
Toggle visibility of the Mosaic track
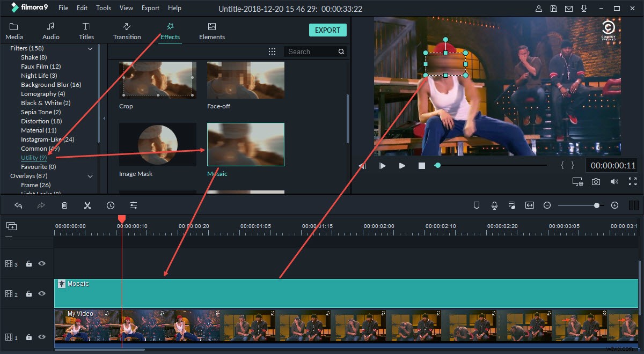click(x=42, y=293)
